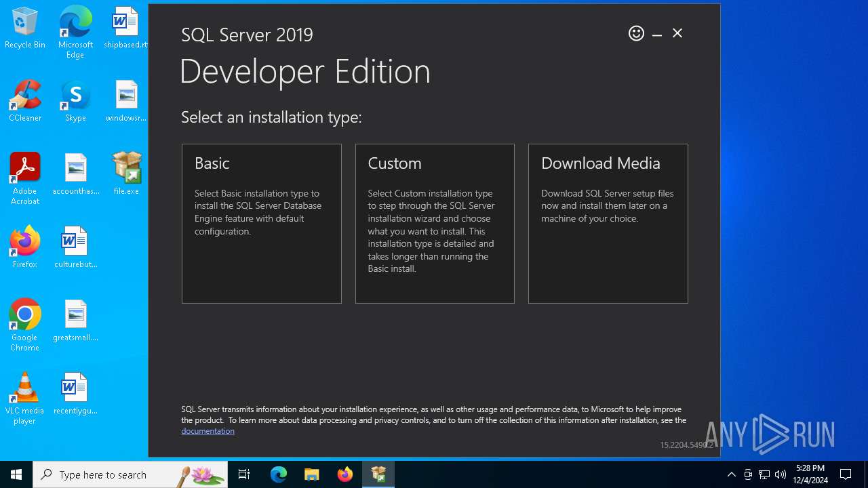
Task: Click the Developer Edition heading
Action: pyautogui.click(x=305, y=72)
